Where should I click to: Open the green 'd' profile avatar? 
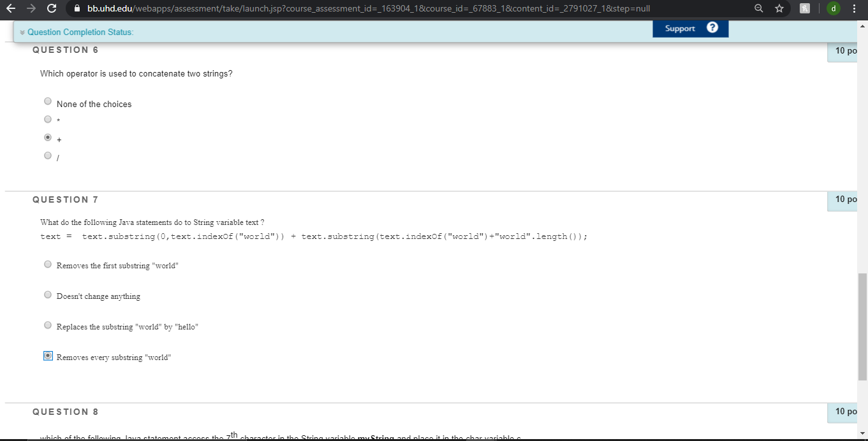833,9
